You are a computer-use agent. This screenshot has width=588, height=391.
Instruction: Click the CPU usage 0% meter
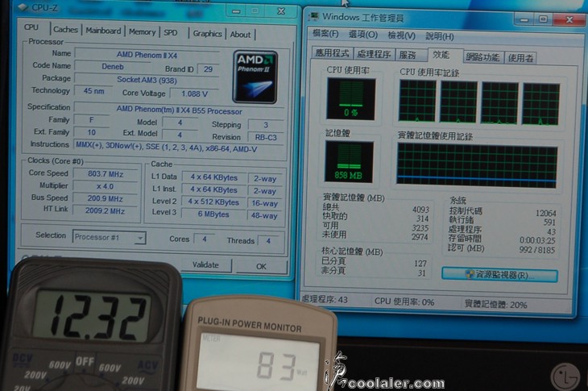(x=351, y=99)
